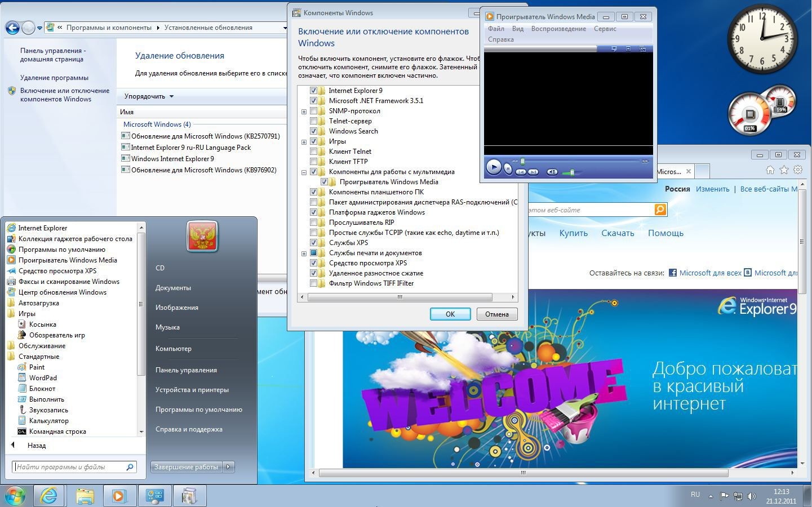Uncheck Microsoft .NET Framework 3.5.1
Image resolution: width=812 pixels, height=507 pixels.
pos(313,100)
